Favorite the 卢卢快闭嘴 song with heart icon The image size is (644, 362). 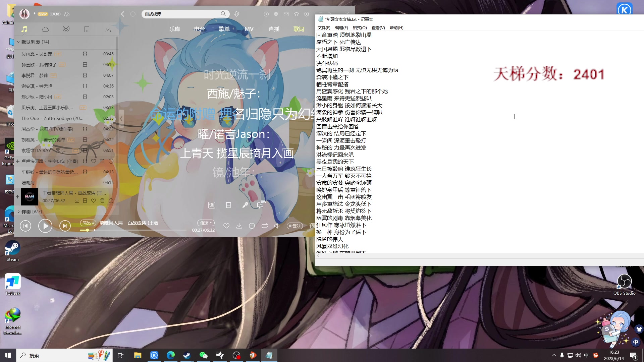(94, 161)
